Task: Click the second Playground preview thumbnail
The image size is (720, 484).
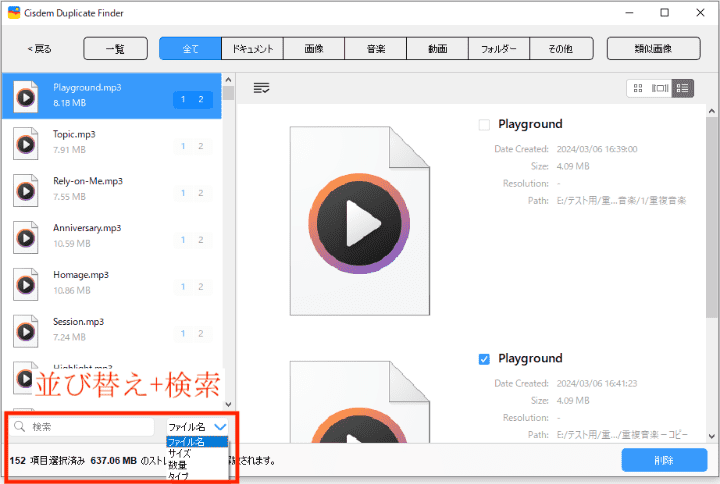Action: click(x=360, y=402)
